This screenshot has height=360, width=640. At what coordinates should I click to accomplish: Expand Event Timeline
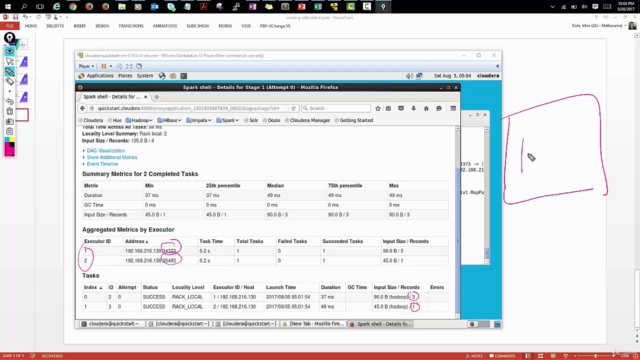(102, 164)
